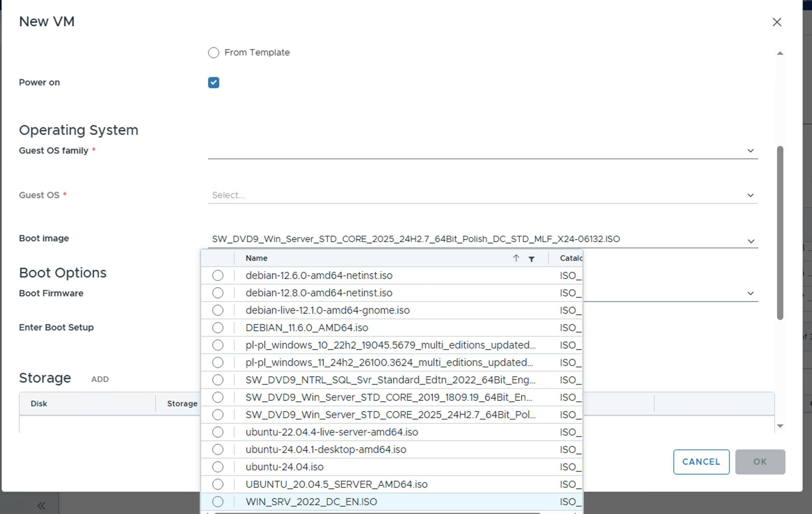
Task: Uncheck the Power on checkbox
Action: [214, 83]
